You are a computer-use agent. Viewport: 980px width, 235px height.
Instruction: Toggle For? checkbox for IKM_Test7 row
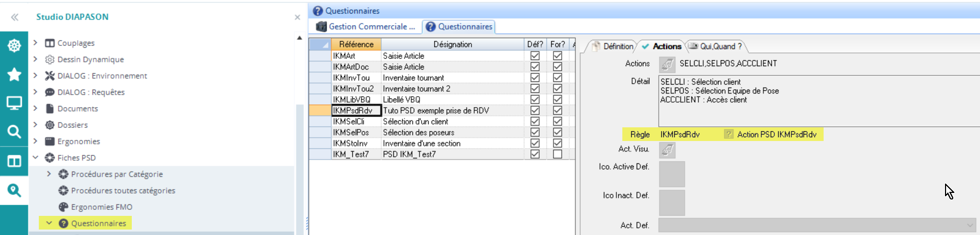tap(557, 154)
